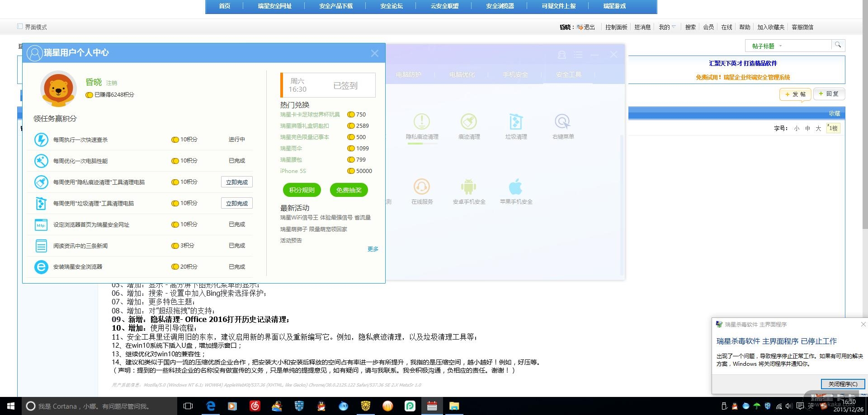Expand the 我的 dropdown menu

(x=667, y=27)
